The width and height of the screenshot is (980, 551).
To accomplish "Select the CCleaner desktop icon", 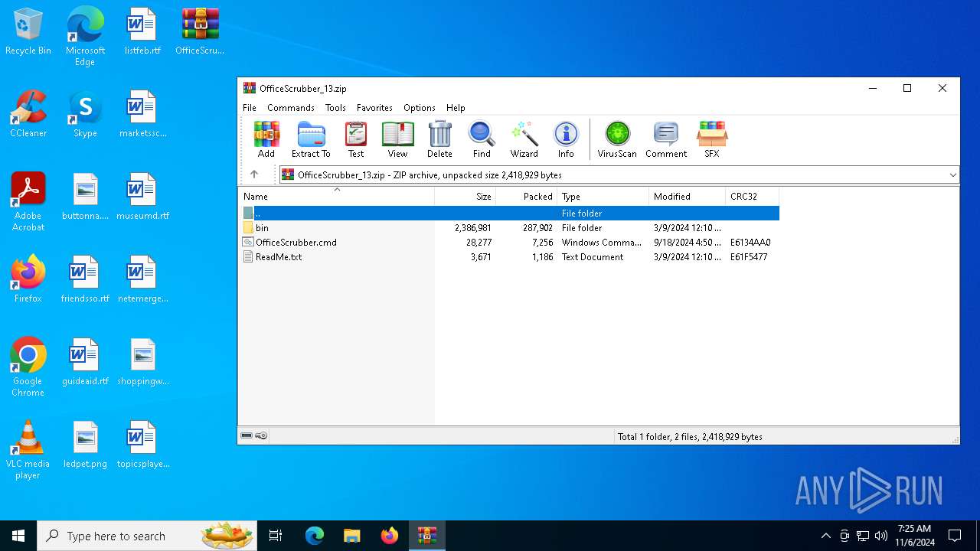I will [28, 114].
